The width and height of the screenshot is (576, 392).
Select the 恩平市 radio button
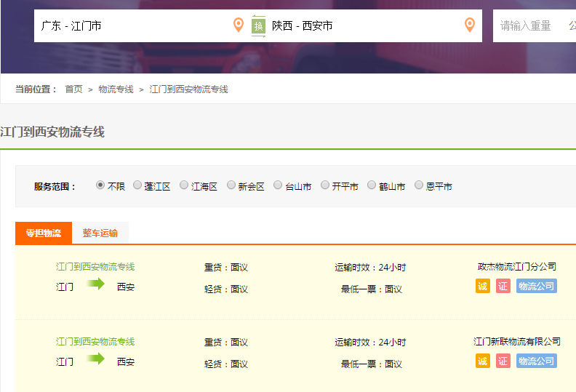[419, 185]
